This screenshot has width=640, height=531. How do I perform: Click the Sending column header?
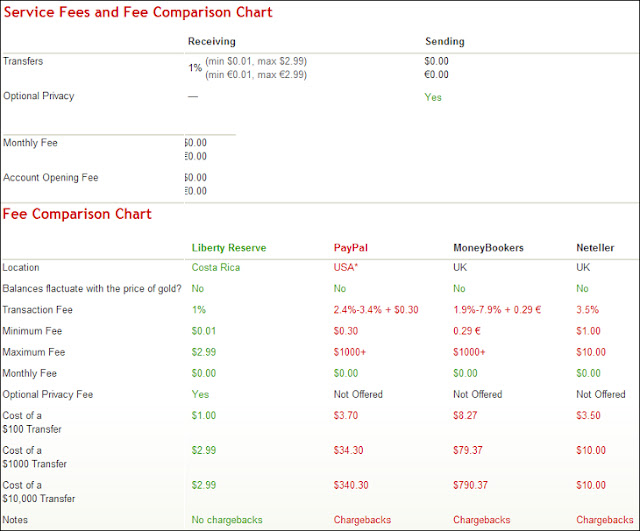[444, 42]
